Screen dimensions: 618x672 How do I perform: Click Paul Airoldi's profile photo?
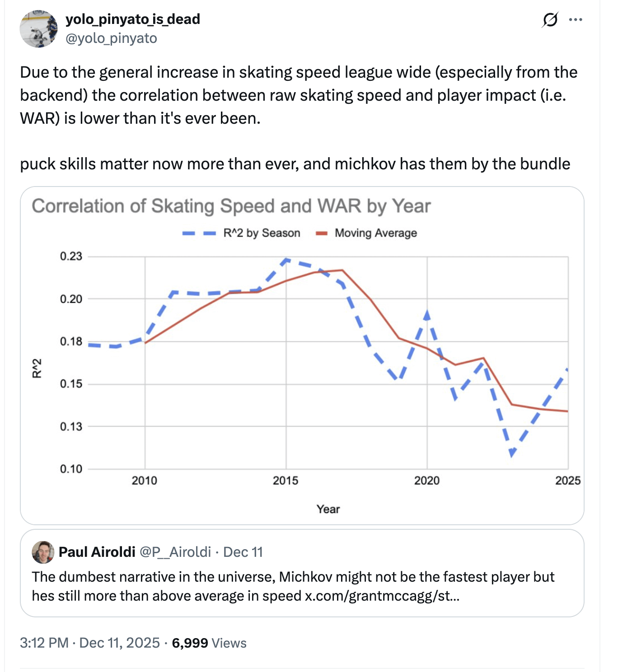(x=43, y=552)
